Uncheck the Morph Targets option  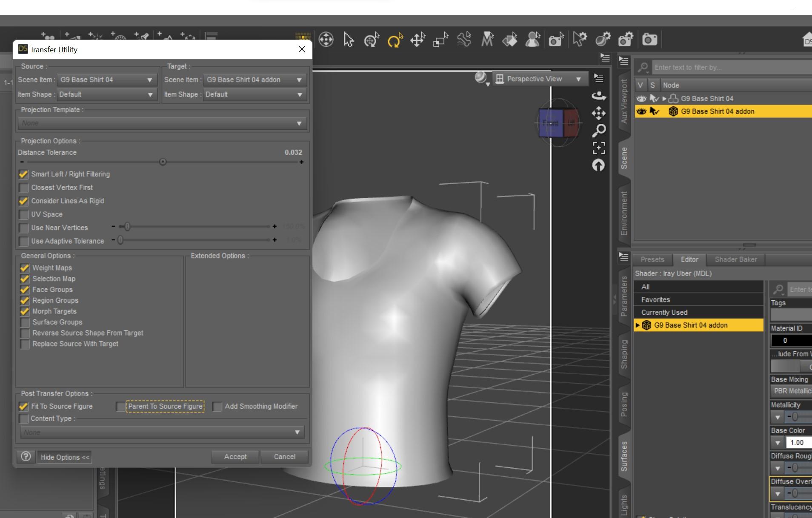[x=25, y=311]
